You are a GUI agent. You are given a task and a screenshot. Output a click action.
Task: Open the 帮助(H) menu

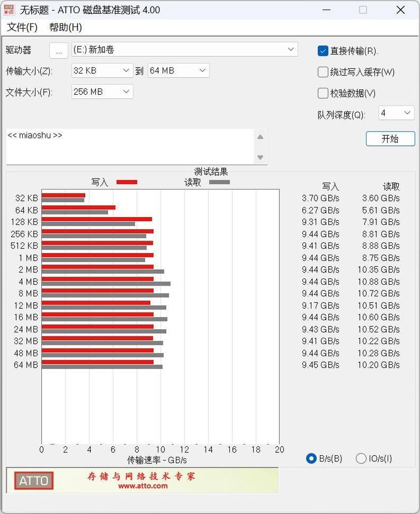(65, 27)
